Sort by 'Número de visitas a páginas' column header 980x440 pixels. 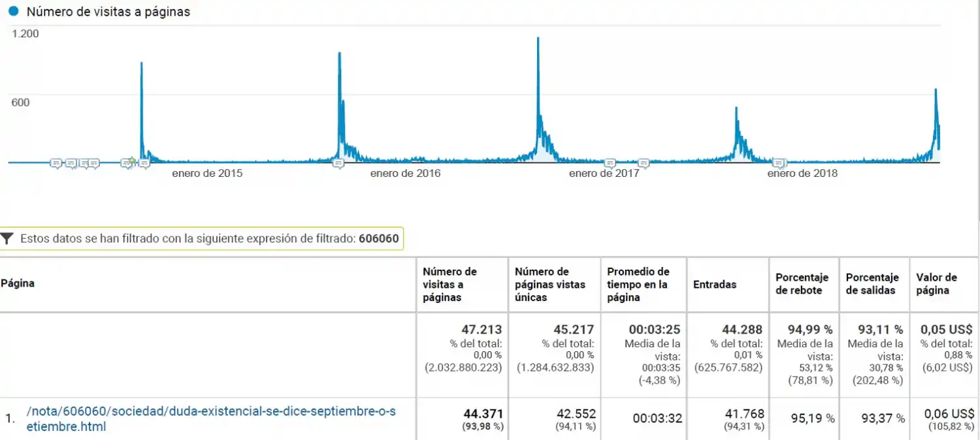[x=449, y=285]
